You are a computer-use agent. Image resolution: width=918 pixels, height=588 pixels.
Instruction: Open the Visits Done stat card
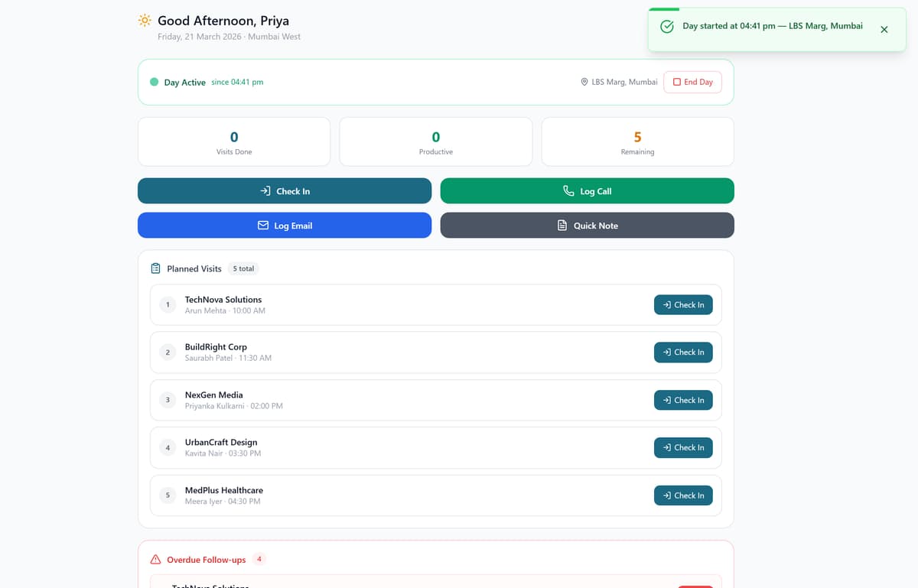tap(234, 141)
